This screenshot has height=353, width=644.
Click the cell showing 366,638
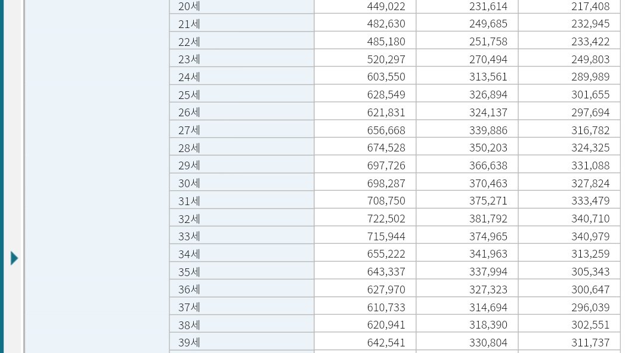488,165
